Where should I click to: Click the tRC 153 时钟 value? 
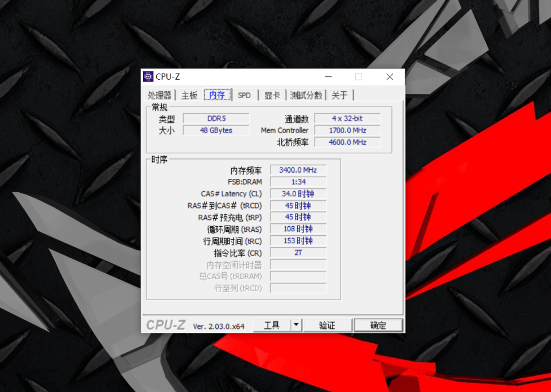[298, 240]
